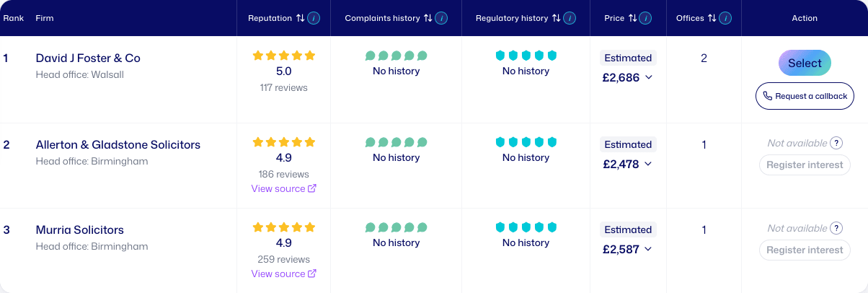The width and height of the screenshot is (868, 293).
Task: Expand £2,587 price breakdown chevron
Action: click(x=648, y=249)
